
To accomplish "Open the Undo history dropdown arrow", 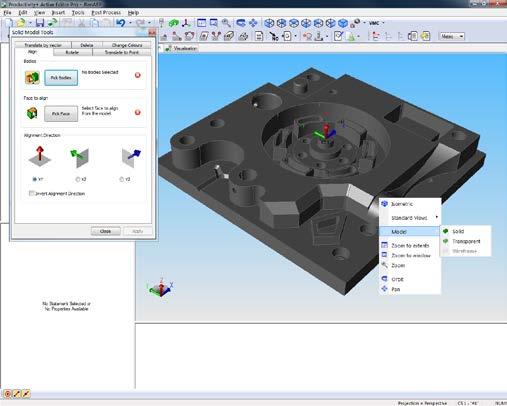I will coord(130,23).
